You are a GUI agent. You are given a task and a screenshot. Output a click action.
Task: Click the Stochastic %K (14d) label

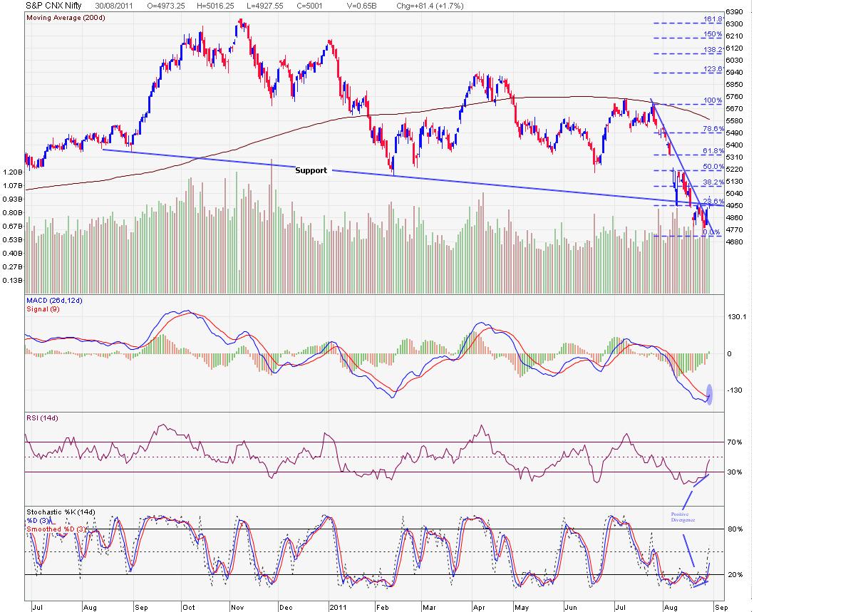61,512
